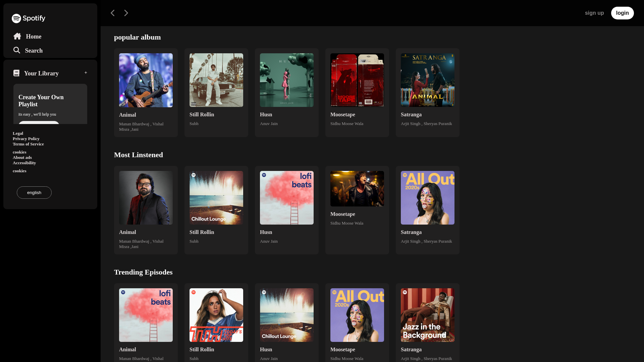Open the Legal link
This screenshot has width=644, height=362.
pos(18,133)
